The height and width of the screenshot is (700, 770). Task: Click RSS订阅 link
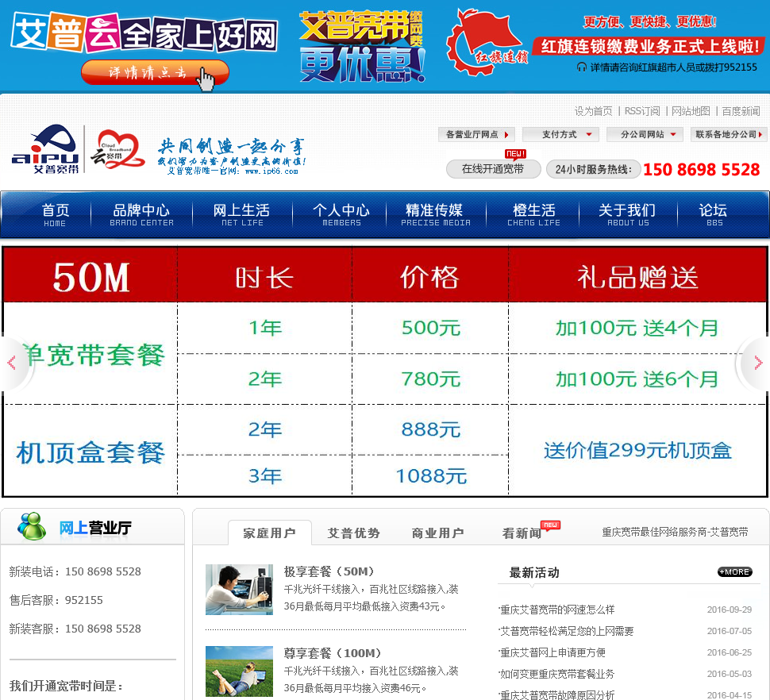[642, 111]
